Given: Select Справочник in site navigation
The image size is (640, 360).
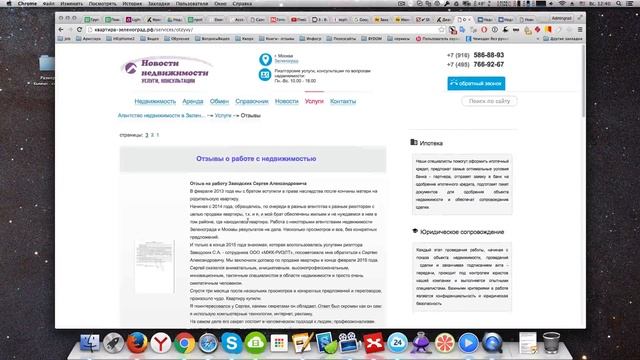Looking at the screenshot, I should click(x=252, y=101).
